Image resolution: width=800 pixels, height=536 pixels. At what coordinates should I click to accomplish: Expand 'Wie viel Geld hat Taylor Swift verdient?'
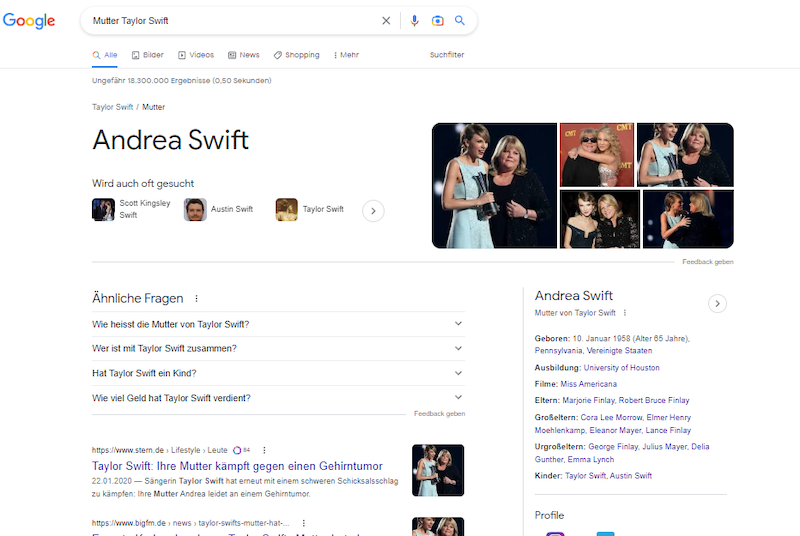pos(279,398)
